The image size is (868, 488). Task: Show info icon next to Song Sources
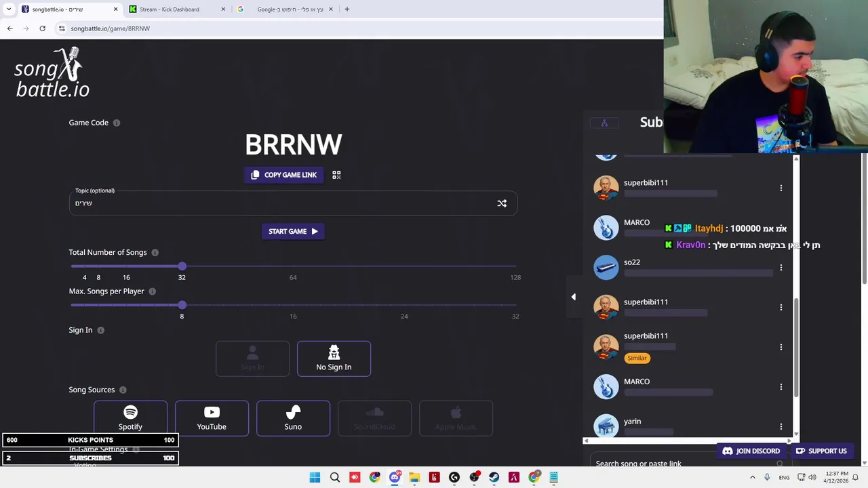123,390
